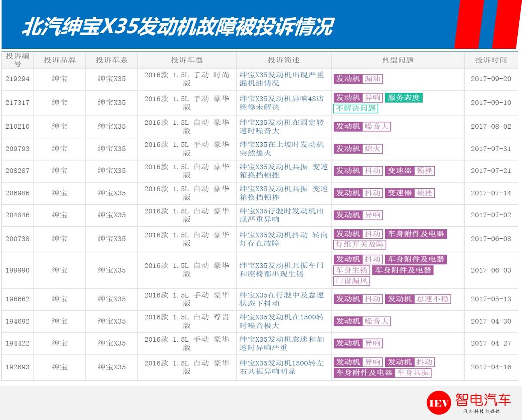Image resolution: width=522 pixels, height=420 pixels.
Task: Click 发动机 噪音大 tag in row 210210
Action: tap(362, 126)
